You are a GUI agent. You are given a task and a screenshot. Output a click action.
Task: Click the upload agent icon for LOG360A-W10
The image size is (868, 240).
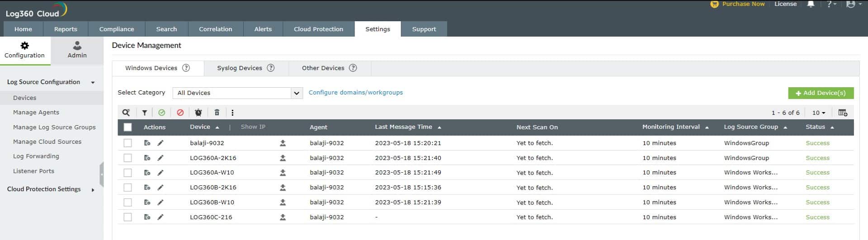pos(283,173)
